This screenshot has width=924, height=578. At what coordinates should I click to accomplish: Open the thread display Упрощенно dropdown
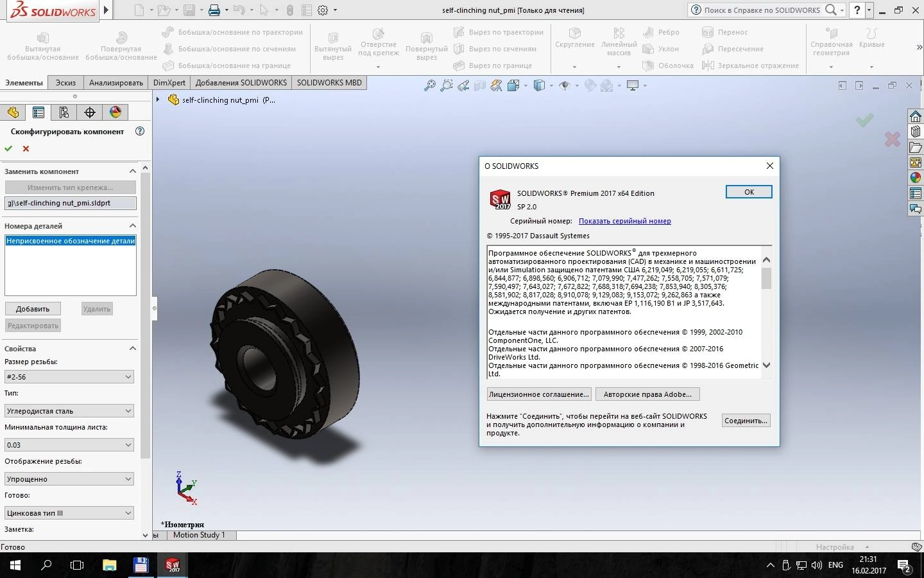69,479
